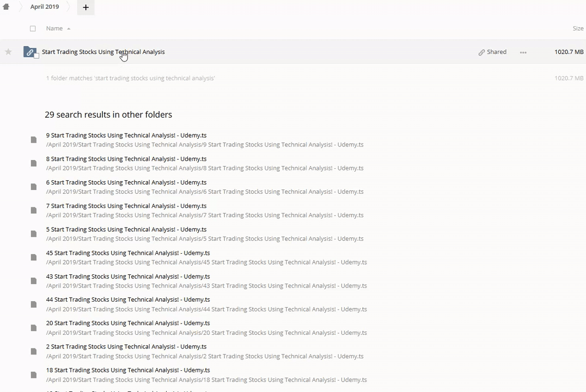Open the three-dots actions menu
This screenshot has width=586, height=392.
(523, 52)
